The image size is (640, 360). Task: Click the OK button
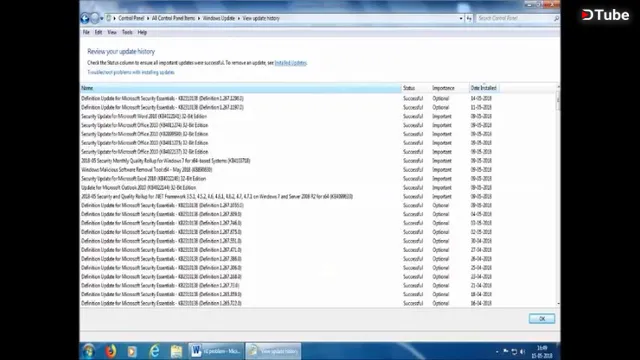pos(542,319)
